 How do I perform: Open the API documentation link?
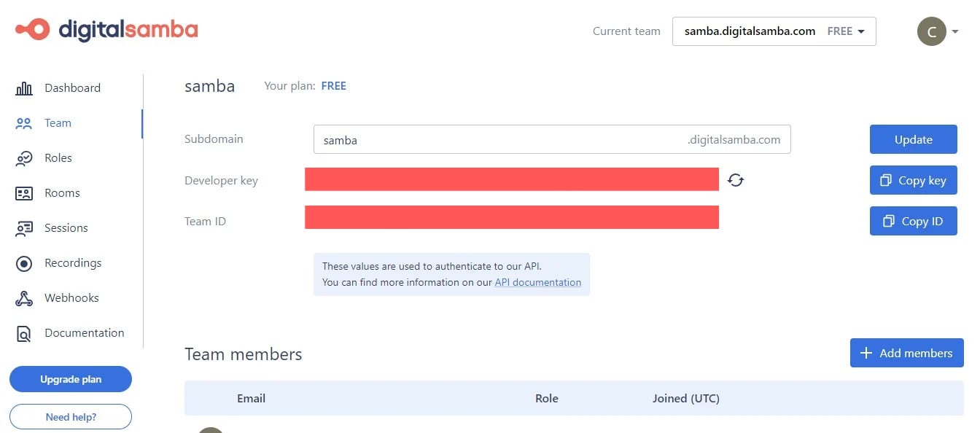pyautogui.click(x=537, y=282)
